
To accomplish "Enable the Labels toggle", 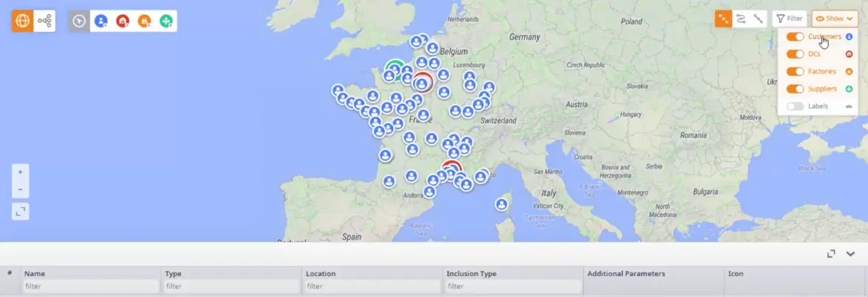I will tap(795, 106).
